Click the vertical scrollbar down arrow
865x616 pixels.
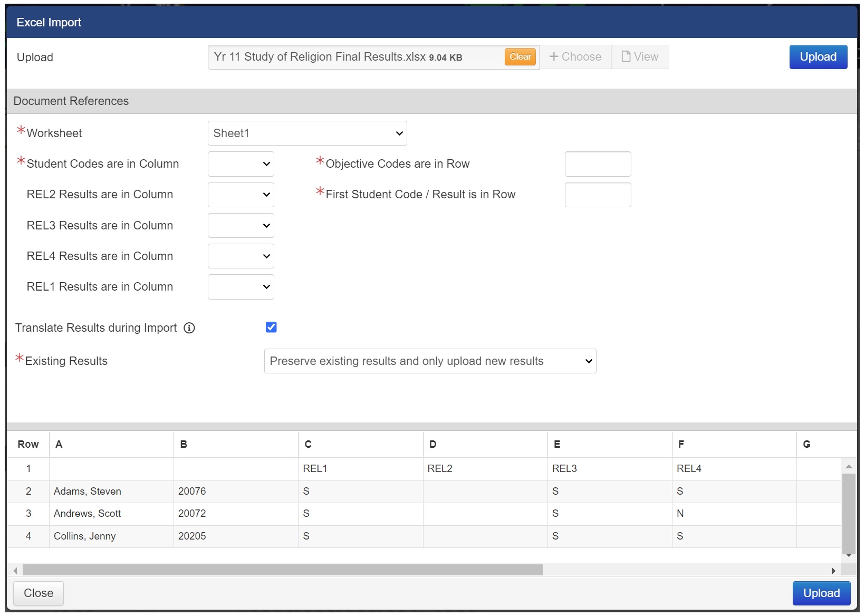click(849, 555)
